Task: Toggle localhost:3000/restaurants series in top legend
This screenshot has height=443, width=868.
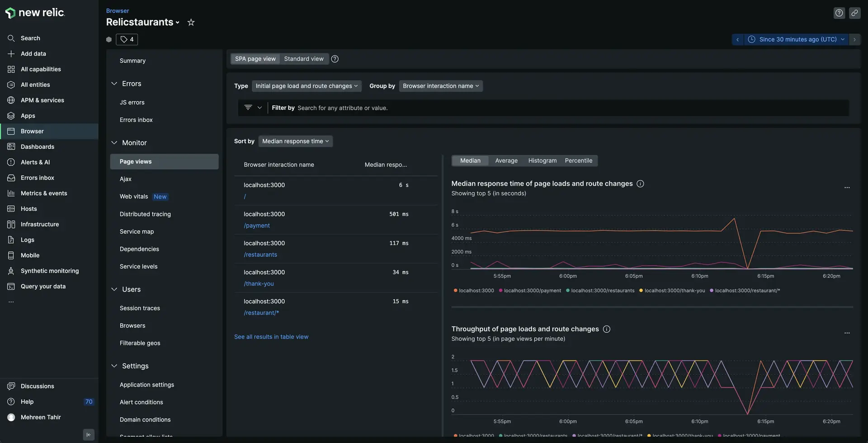Action: 600,291
